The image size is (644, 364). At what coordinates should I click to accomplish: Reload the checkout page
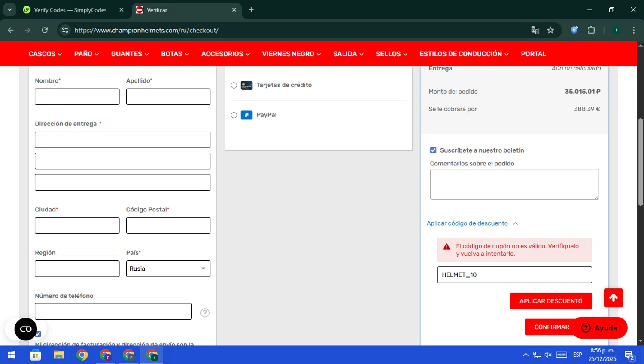45,30
